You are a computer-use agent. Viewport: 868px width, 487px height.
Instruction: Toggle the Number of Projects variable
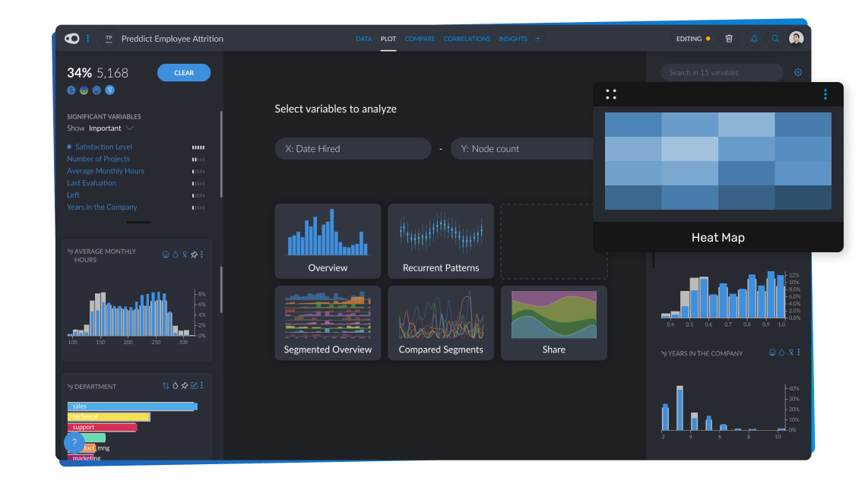pos(97,158)
